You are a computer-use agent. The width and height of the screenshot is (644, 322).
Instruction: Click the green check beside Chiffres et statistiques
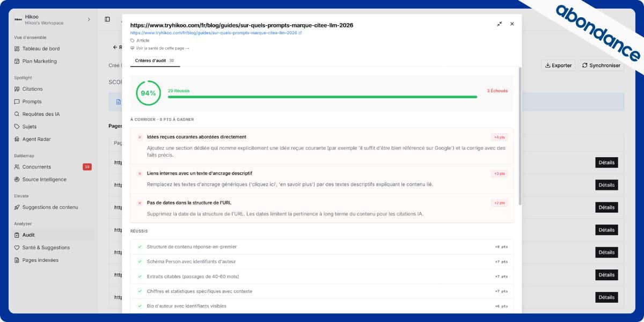click(140, 291)
